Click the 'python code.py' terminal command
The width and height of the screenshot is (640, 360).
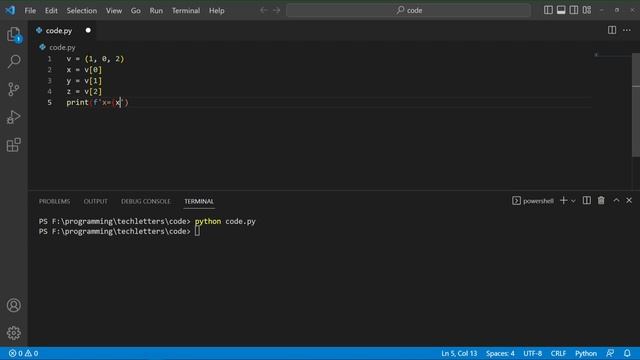point(225,221)
